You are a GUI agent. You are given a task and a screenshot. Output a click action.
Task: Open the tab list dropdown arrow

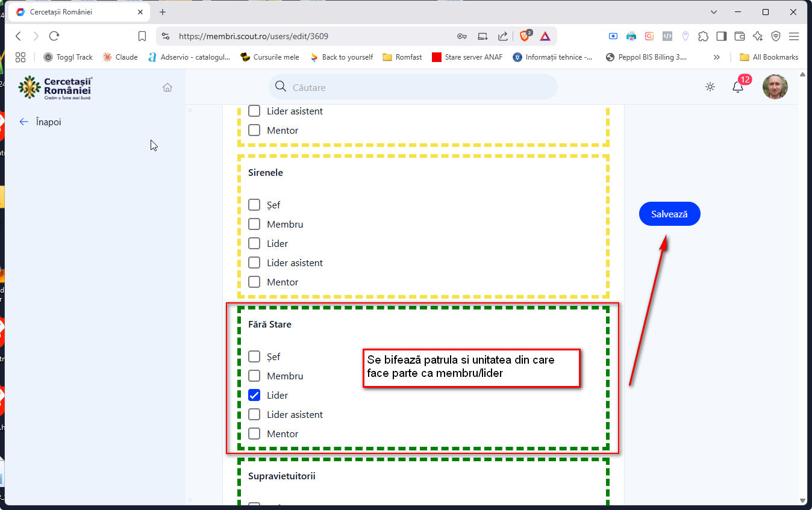tap(714, 12)
